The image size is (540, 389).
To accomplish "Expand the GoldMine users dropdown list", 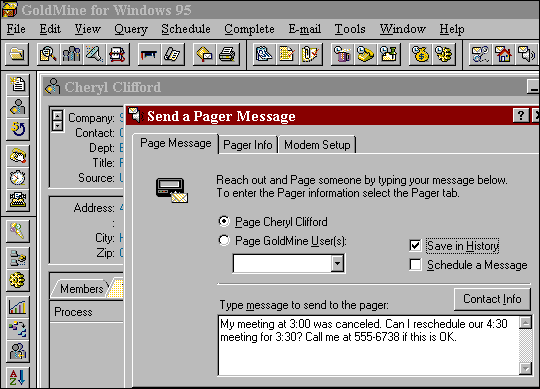I will pos(338,264).
